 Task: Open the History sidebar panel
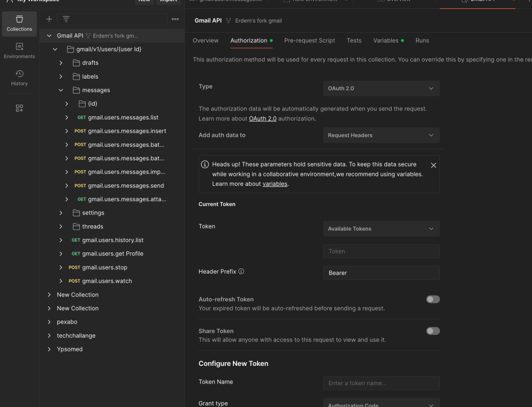pos(19,78)
